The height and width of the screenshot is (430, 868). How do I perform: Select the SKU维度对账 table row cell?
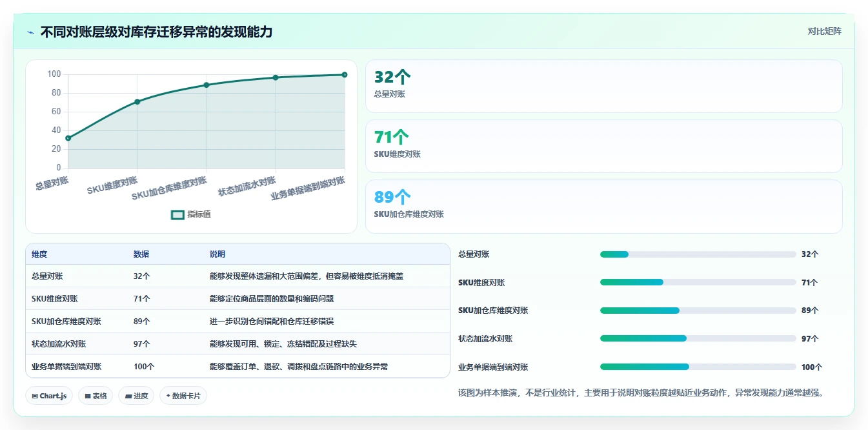pyautogui.click(x=55, y=298)
